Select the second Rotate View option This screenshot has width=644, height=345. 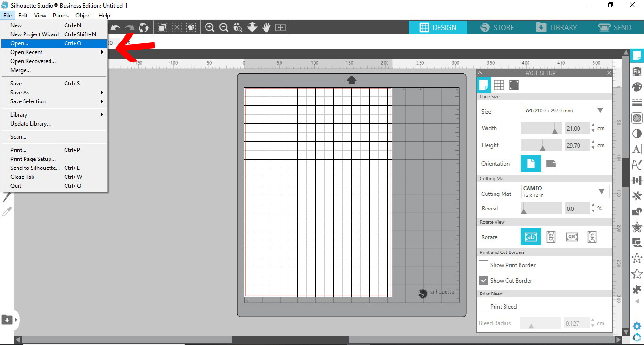point(551,237)
